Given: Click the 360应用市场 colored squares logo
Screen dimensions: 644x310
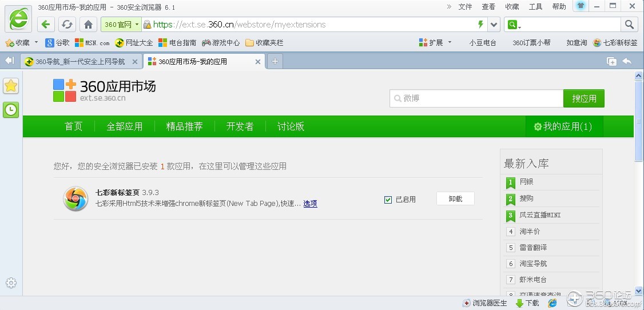Looking at the screenshot, I should click(x=65, y=90).
